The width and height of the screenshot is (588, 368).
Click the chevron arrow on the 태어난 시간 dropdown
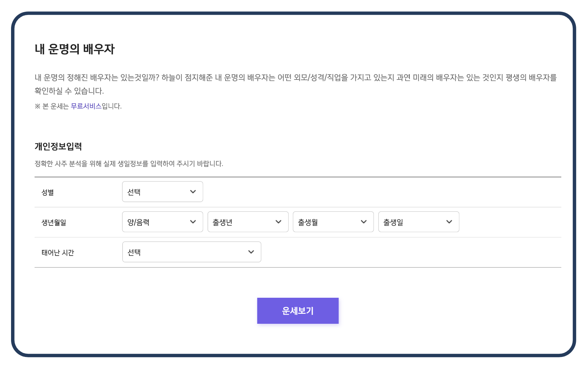(x=252, y=252)
